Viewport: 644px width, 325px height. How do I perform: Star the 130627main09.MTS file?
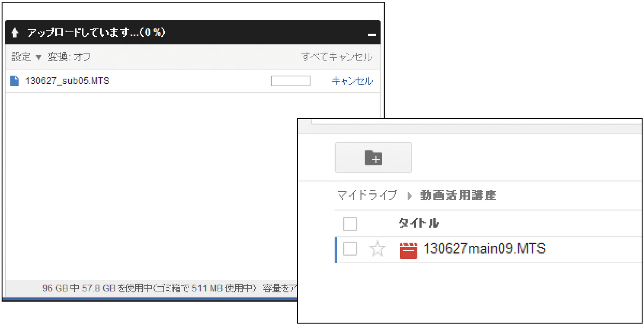coord(377,249)
